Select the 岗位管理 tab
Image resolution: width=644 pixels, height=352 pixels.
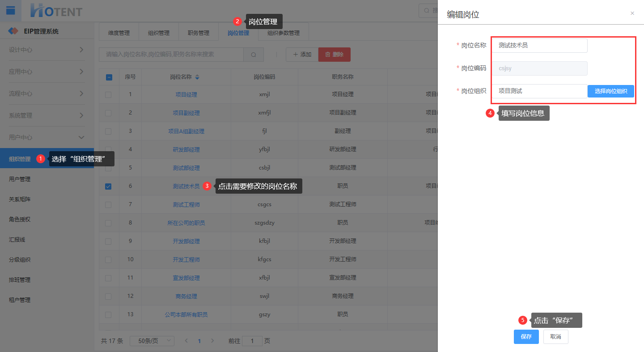pos(238,33)
